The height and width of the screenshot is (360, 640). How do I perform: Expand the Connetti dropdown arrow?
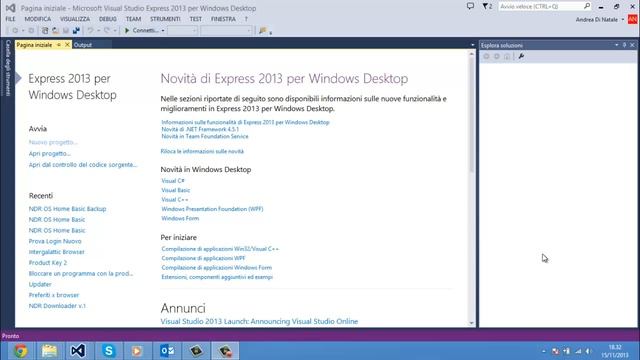(x=163, y=31)
